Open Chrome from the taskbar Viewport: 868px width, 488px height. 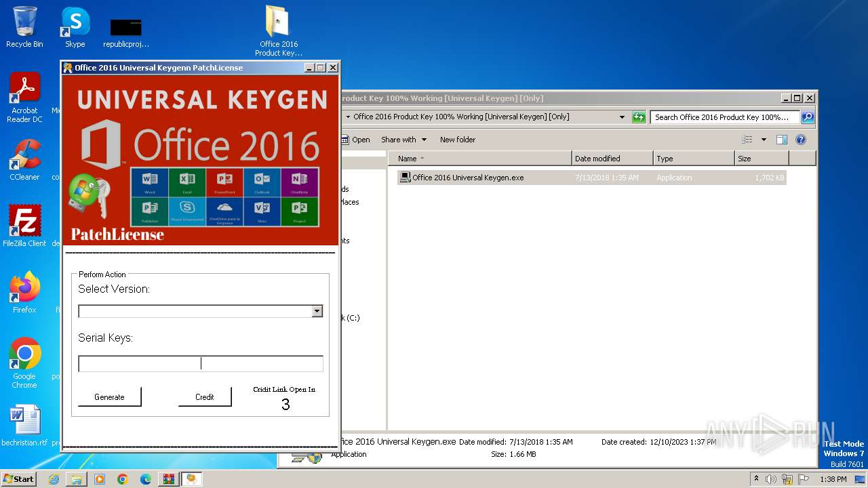123,479
